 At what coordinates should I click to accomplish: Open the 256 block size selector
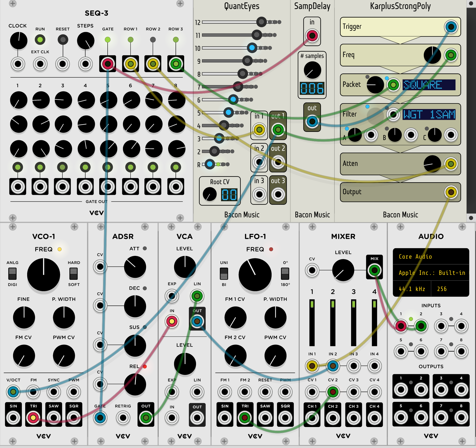click(450, 289)
